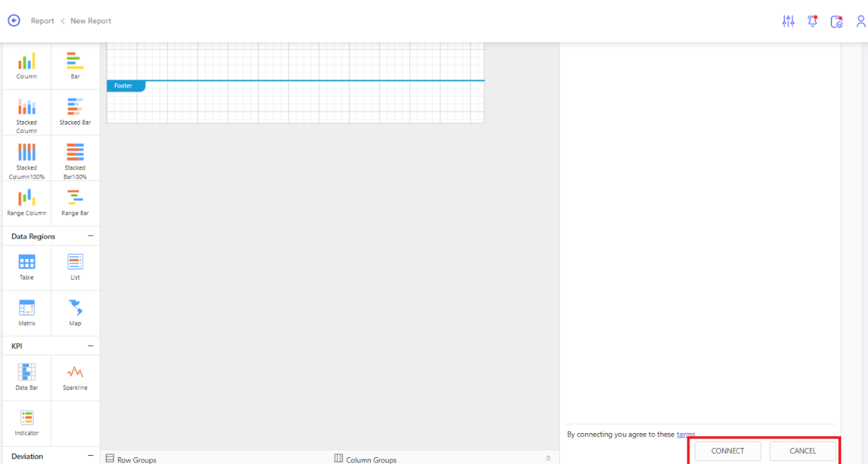Add a Table data region

point(27,267)
